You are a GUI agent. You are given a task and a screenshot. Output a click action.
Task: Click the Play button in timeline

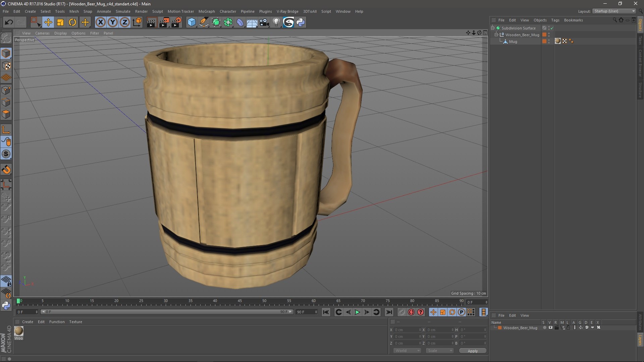tap(357, 312)
